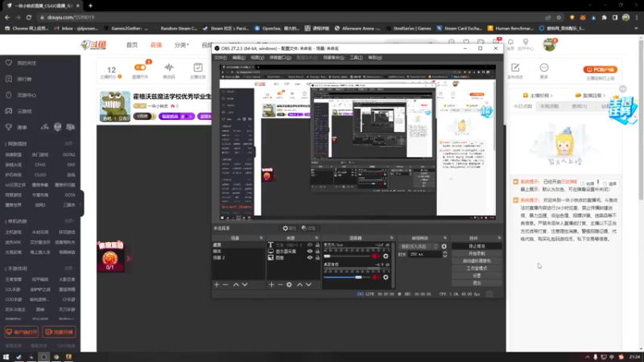Screen dimensions: 644x362
Task: Select the third scene in the OBS scenes list
Action: 238,257
